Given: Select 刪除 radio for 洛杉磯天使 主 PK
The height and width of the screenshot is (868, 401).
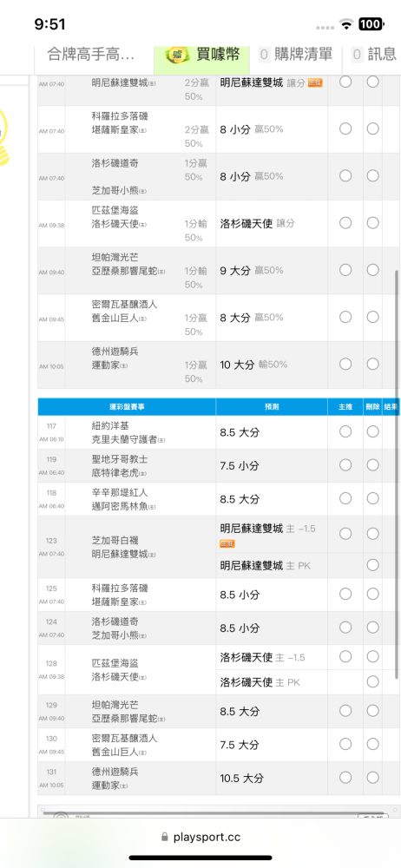Looking at the screenshot, I should [x=372, y=681].
